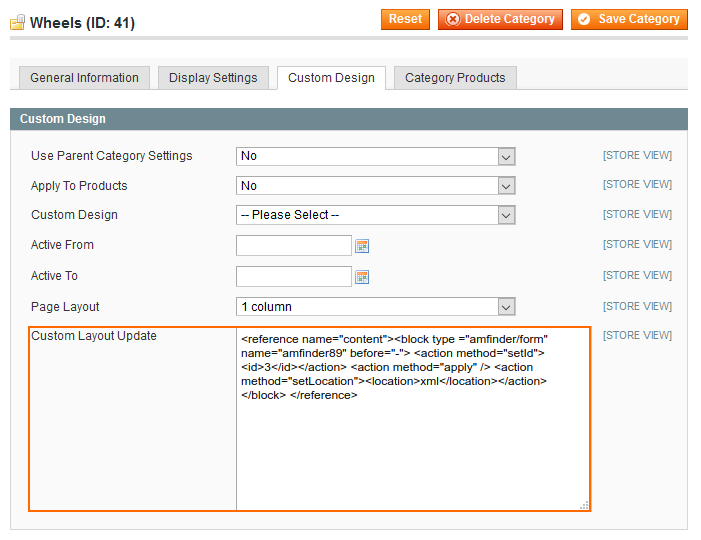Image resolution: width=701 pixels, height=540 pixels.
Task: Focus the Active To date field
Action: click(294, 277)
